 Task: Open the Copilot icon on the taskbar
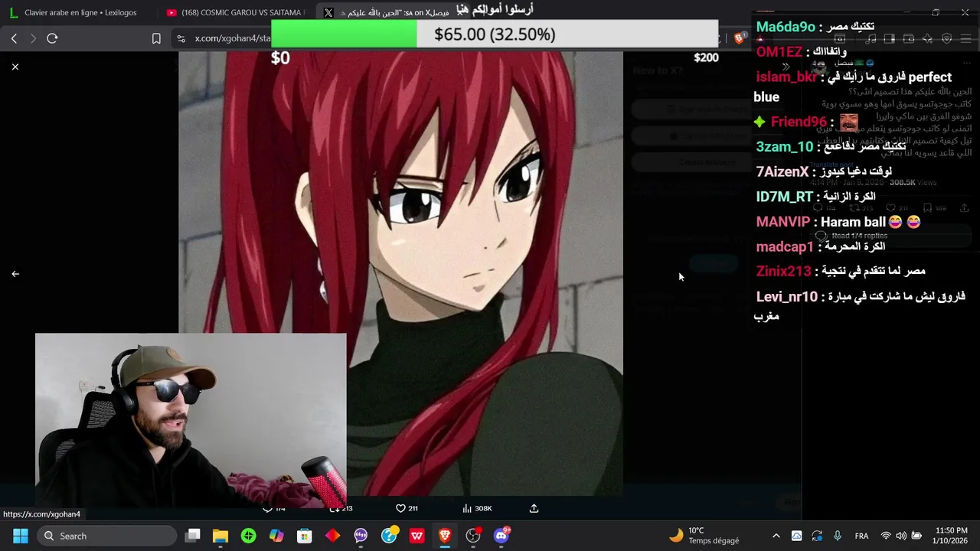point(276,536)
